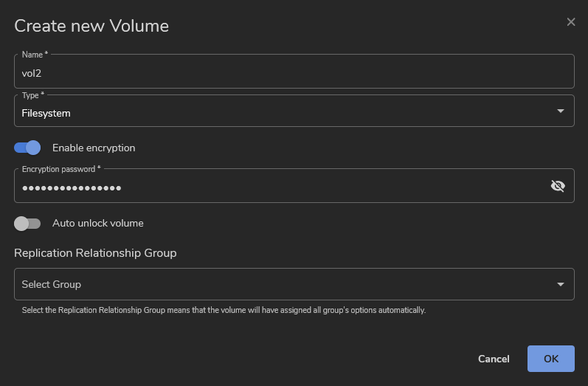Click the 'Type *' field label
The width and height of the screenshot is (588, 386).
(33, 95)
